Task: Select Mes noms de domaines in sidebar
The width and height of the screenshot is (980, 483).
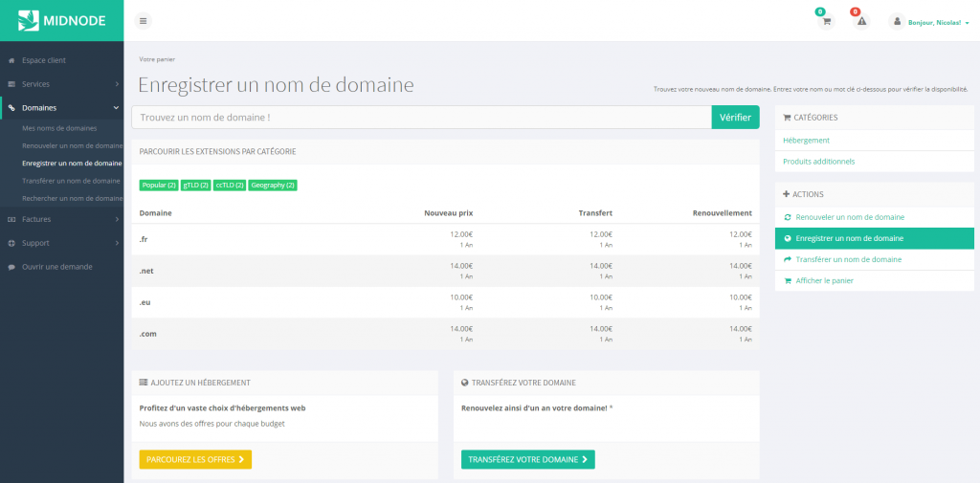Action: tap(59, 128)
